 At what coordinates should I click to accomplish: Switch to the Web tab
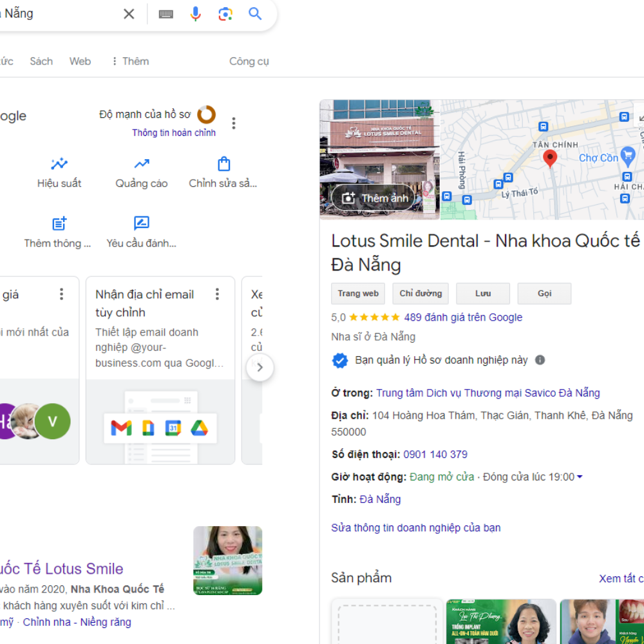tap(80, 61)
